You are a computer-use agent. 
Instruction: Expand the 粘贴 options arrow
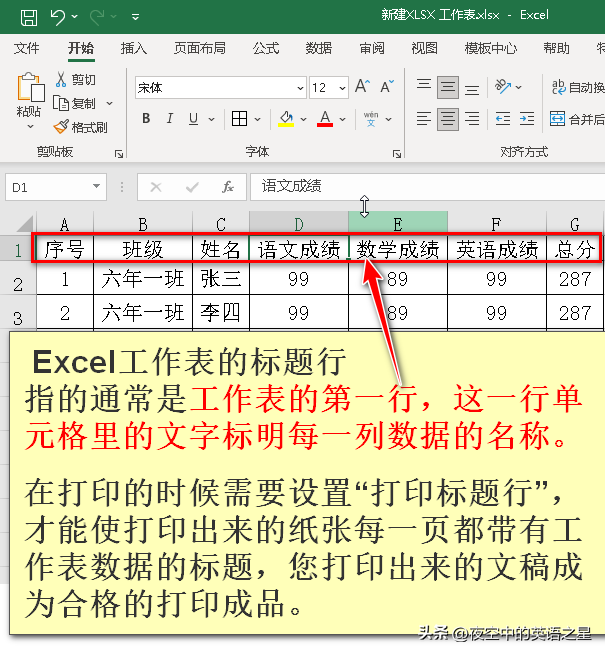(x=30, y=126)
